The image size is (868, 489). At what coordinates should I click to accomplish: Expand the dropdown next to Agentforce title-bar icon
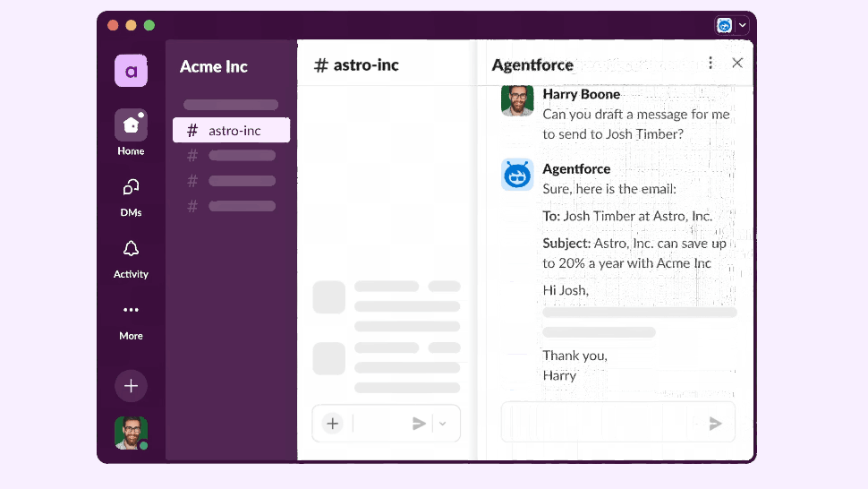click(x=743, y=25)
